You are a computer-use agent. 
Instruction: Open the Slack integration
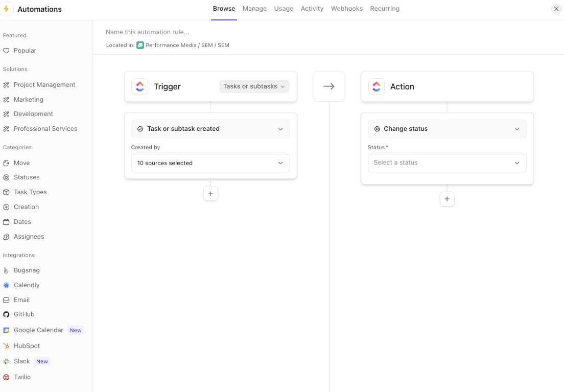(x=22, y=361)
